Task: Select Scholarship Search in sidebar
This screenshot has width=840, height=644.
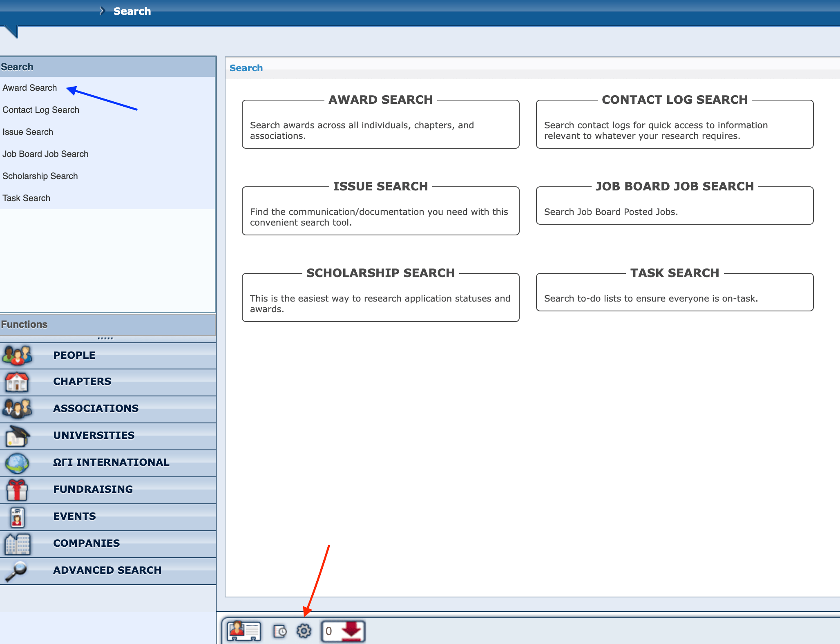Action: coord(40,176)
